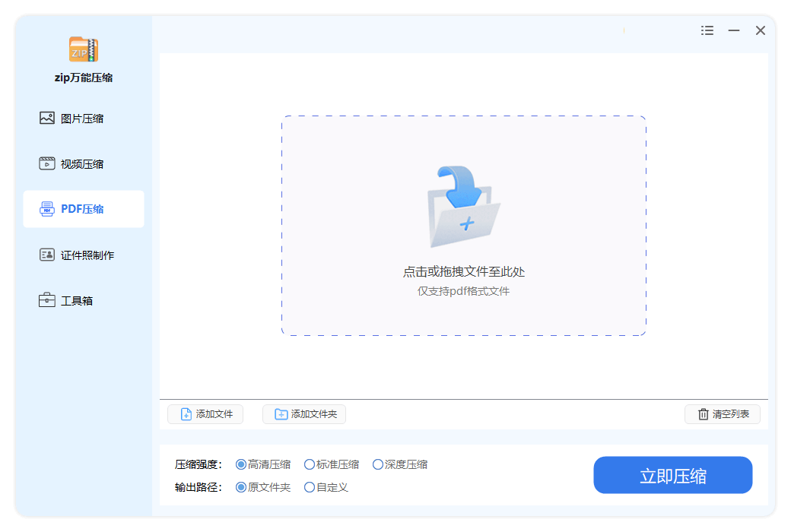The width and height of the screenshot is (791, 532).
Task: Click the 压缩强度 label
Action: click(x=199, y=464)
